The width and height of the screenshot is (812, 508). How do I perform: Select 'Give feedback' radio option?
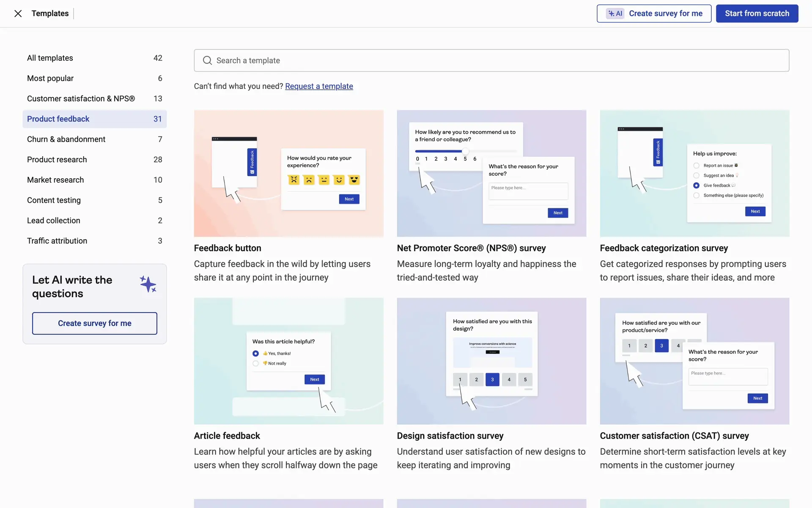pos(696,185)
